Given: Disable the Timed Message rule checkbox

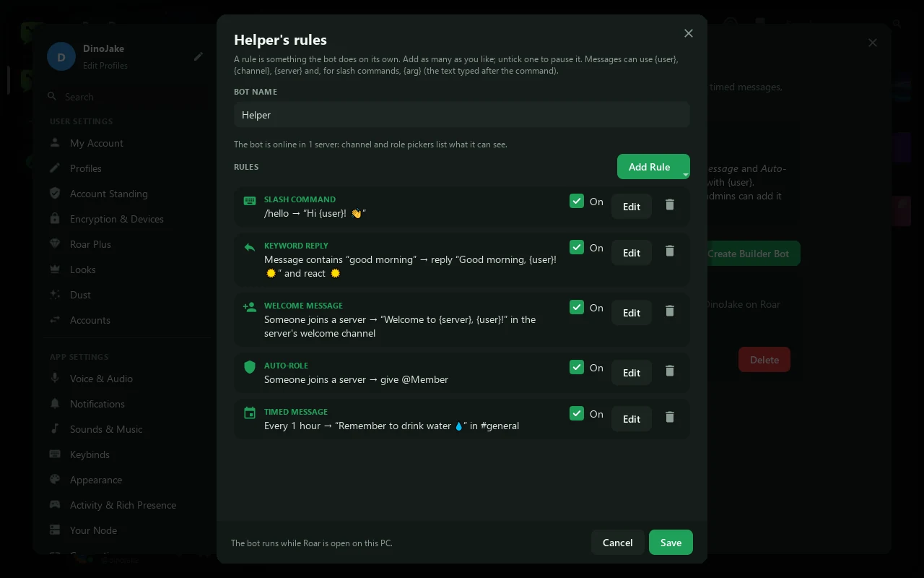Looking at the screenshot, I should click(x=577, y=414).
